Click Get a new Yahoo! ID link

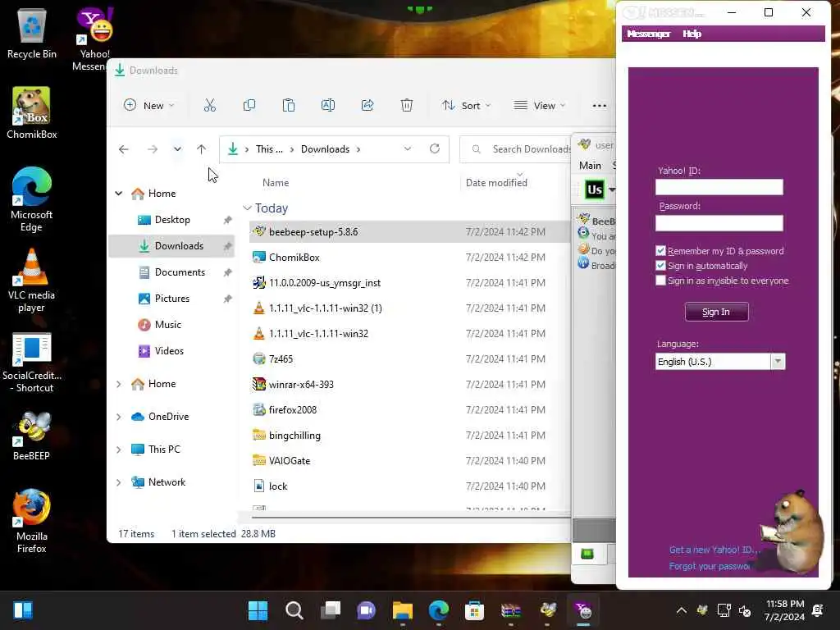point(714,550)
